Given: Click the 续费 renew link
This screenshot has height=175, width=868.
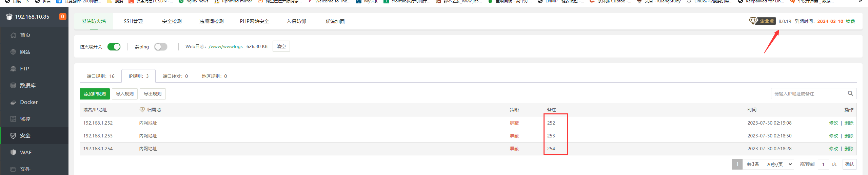Looking at the screenshot, I should pyautogui.click(x=850, y=21).
